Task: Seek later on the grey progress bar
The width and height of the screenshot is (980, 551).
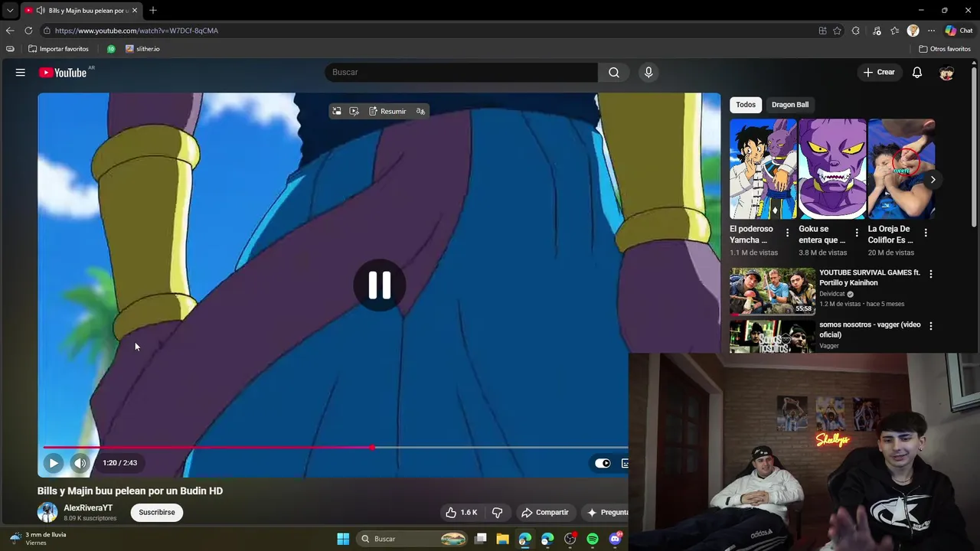Action: pyautogui.click(x=501, y=448)
